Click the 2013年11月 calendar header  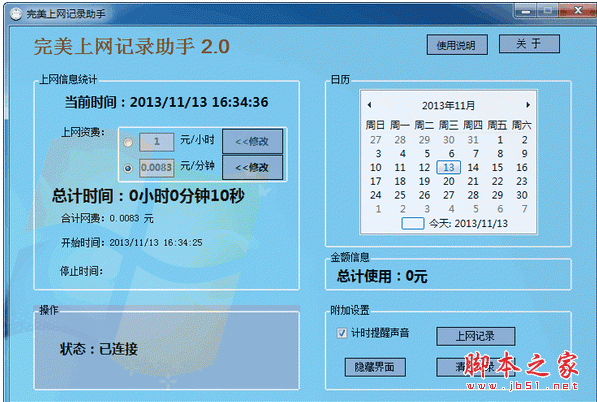448,105
